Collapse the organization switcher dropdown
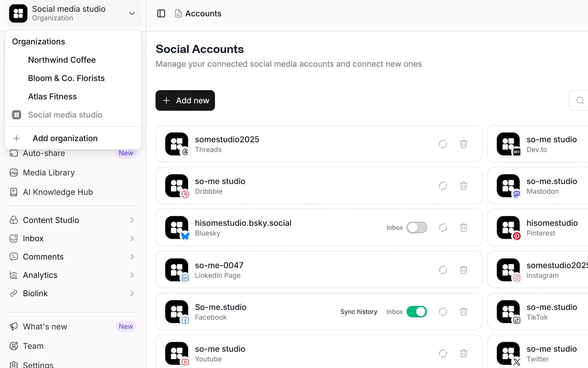Screen dimensions: 588x368 tap(132, 14)
